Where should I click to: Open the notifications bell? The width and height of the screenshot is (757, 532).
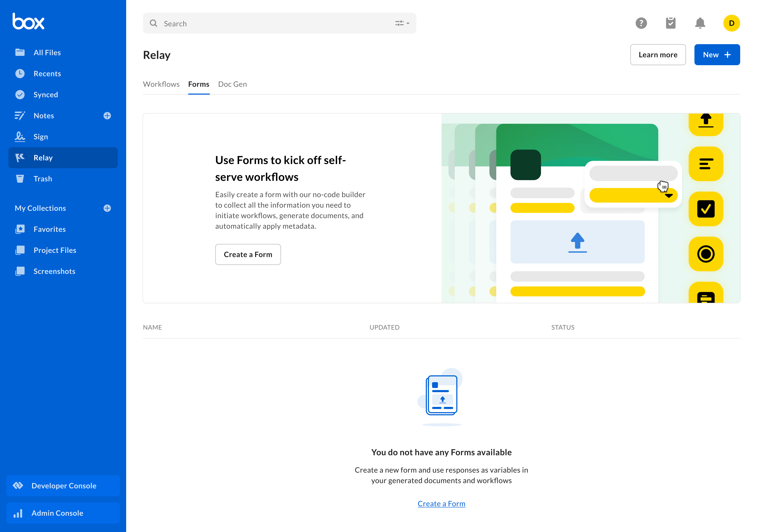(700, 23)
